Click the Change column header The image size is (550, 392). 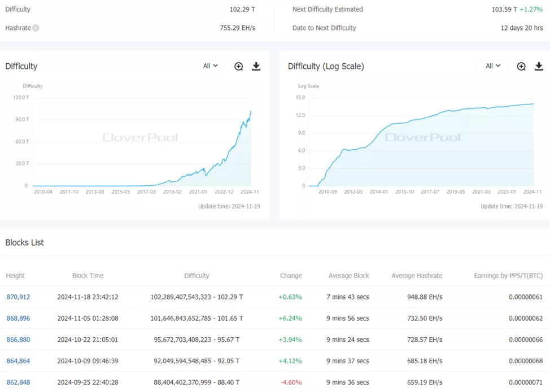coord(291,276)
